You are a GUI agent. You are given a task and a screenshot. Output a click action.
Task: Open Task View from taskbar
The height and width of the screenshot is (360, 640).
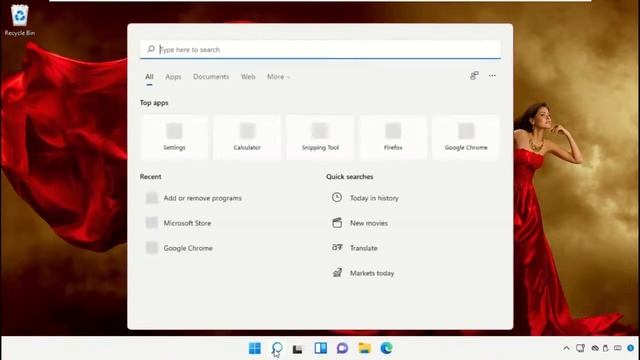tap(298, 349)
